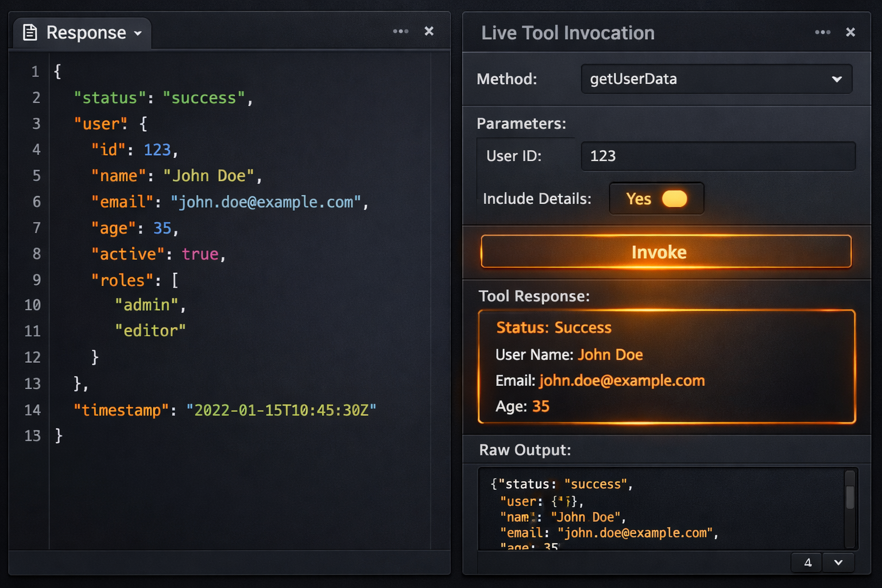The width and height of the screenshot is (882, 588).
Task: Click the bottom page number 4 button
Action: click(807, 563)
